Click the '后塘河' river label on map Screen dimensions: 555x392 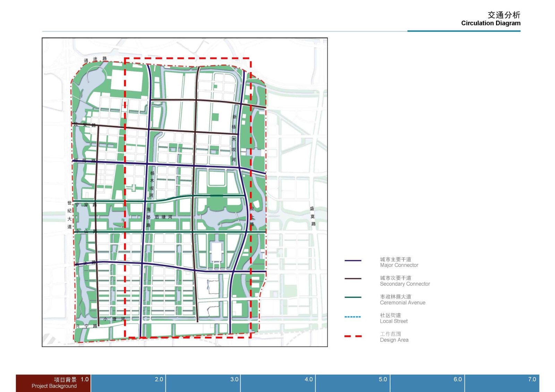(163, 217)
